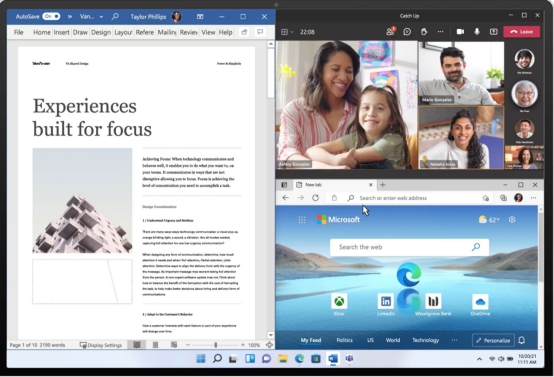This screenshot has height=377, width=554.
Task: Click the zoom out minus in Word
Action: pyautogui.click(x=188, y=345)
